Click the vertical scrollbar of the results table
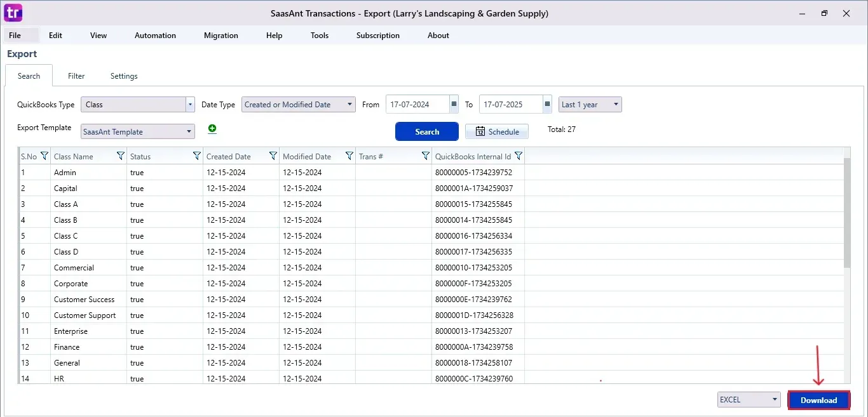The width and height of the screenshot is (868, 417). tap(847, 214)
